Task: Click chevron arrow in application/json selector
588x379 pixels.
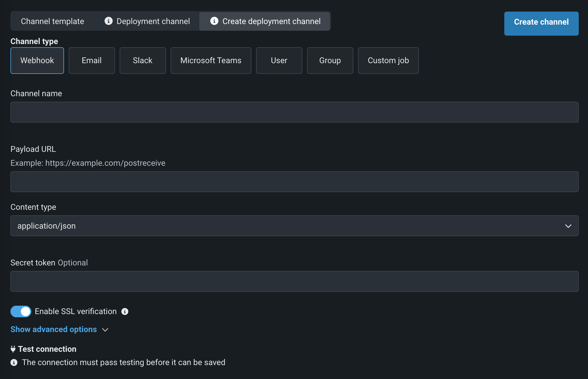Action: pyautogui.click(x=568, y=226)
